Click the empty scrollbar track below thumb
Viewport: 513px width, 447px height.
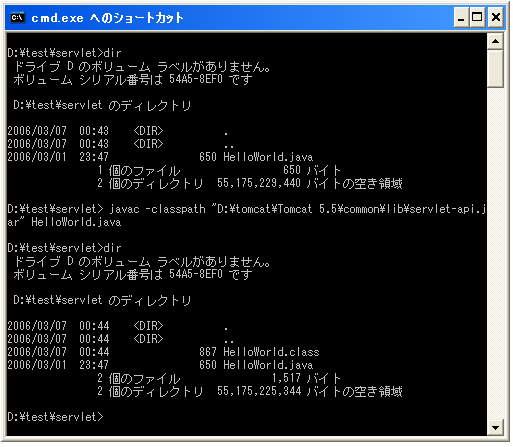pos(495,253)
